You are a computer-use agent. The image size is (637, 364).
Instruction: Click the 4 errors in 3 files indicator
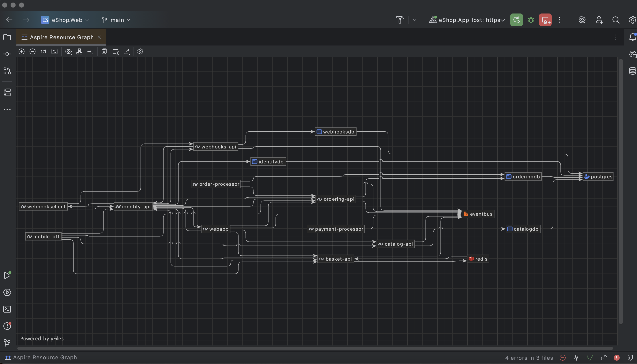pos(529,357)
